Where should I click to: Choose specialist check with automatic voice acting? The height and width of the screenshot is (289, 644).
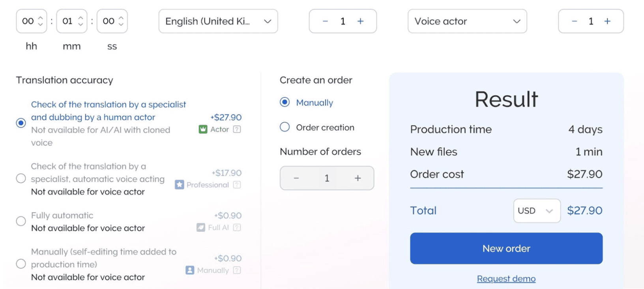[x=21, y=178]
